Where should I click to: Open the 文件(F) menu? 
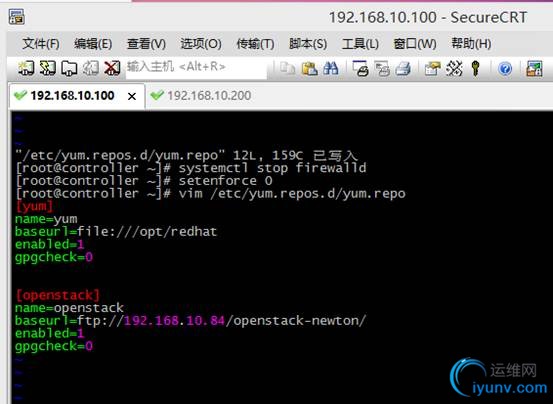click(41, 44)
